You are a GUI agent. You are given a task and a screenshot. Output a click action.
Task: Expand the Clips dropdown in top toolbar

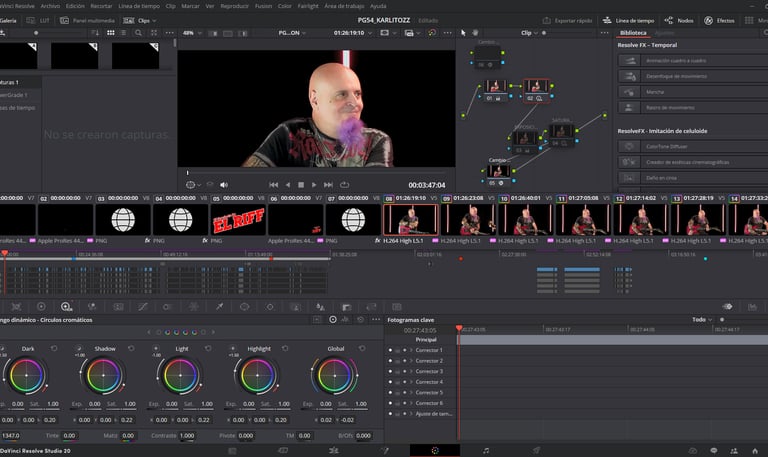click(x=147, y=20)
